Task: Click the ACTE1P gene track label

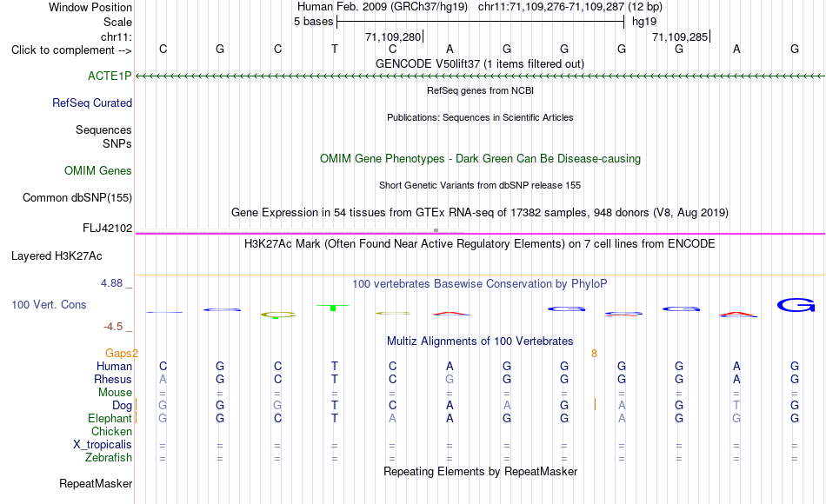Action: click(110, 76)
